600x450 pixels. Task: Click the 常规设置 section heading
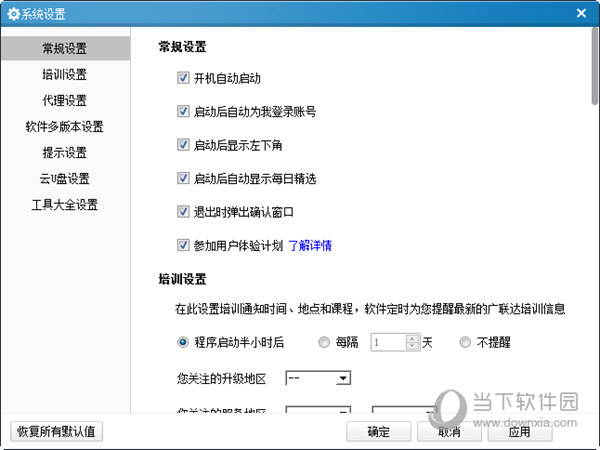click(183, 47)
